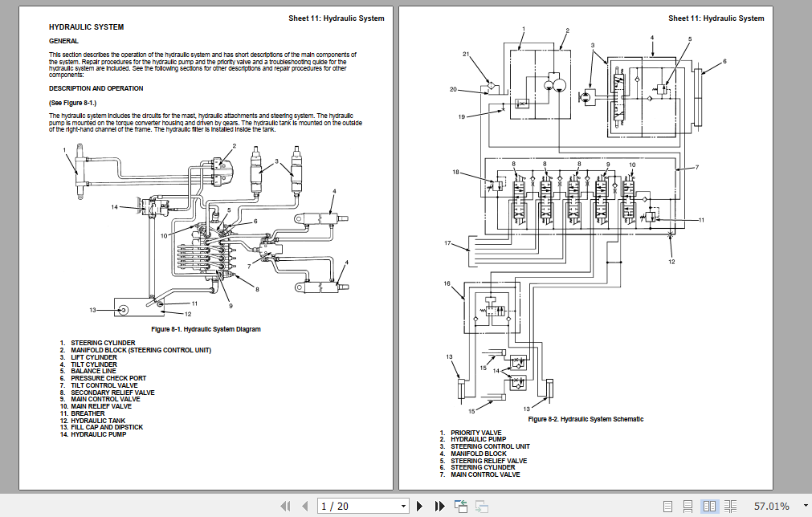This screenshot has width=812, height=517.
Task: Click legend item BREATHER
Action: [88, 413]
